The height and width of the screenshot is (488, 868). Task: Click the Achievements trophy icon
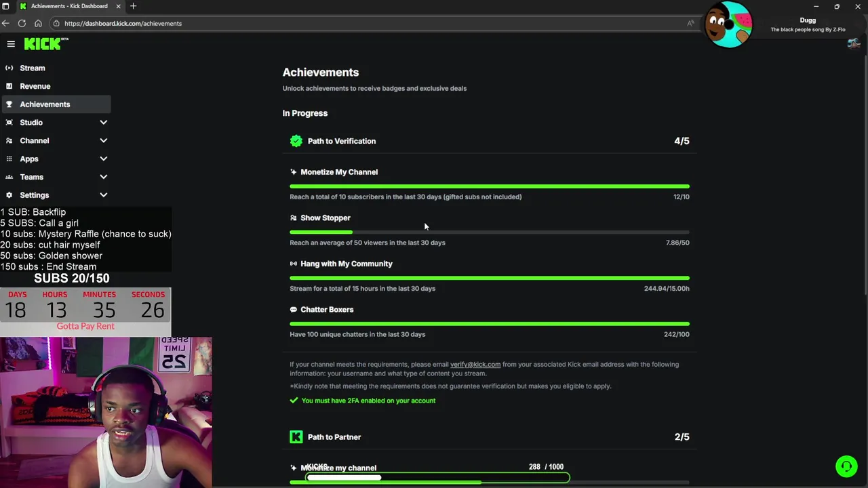pos(9,104)
